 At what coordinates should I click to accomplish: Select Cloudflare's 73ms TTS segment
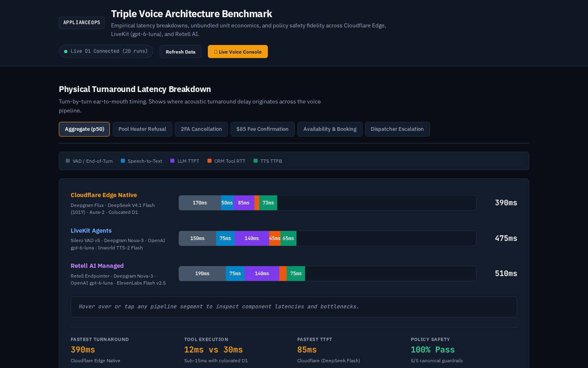click(268, 203)
